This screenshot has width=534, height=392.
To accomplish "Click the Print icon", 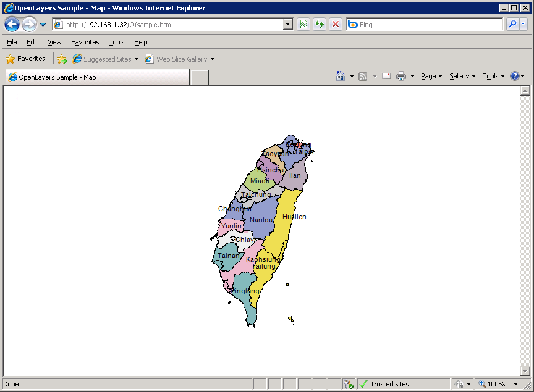I will pos(400,76).
